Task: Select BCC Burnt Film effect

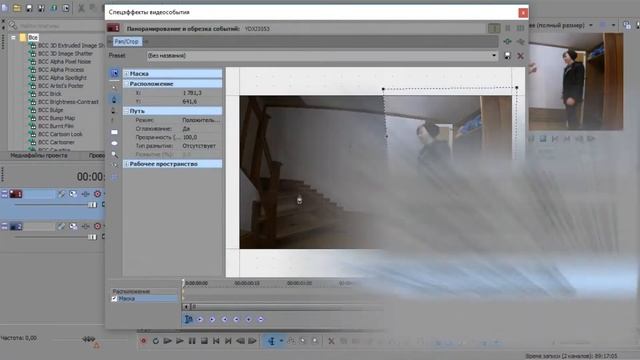Action: pos(56,126)
